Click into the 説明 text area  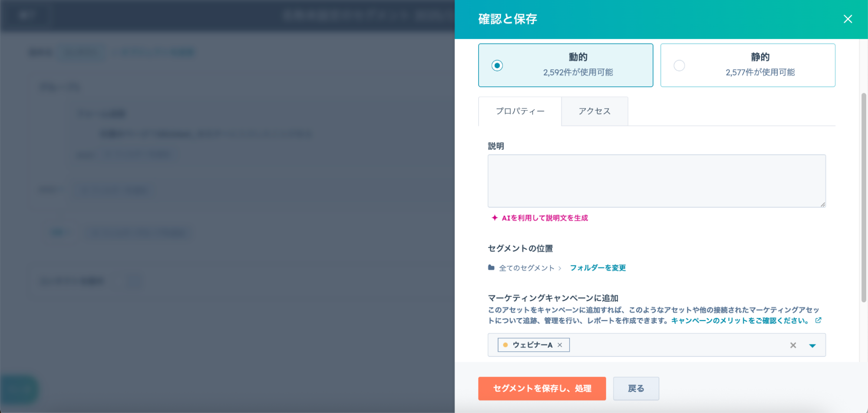pos(656,181)
